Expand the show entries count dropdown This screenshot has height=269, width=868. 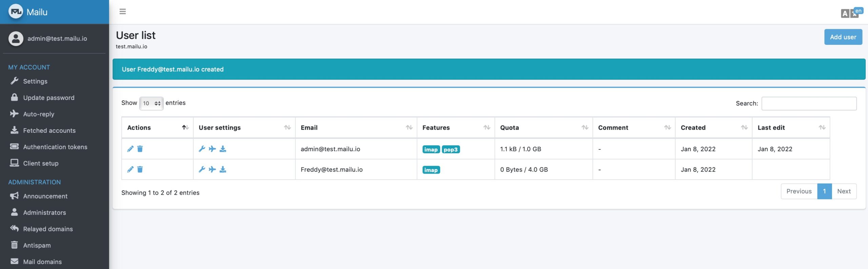click(151, 103)
